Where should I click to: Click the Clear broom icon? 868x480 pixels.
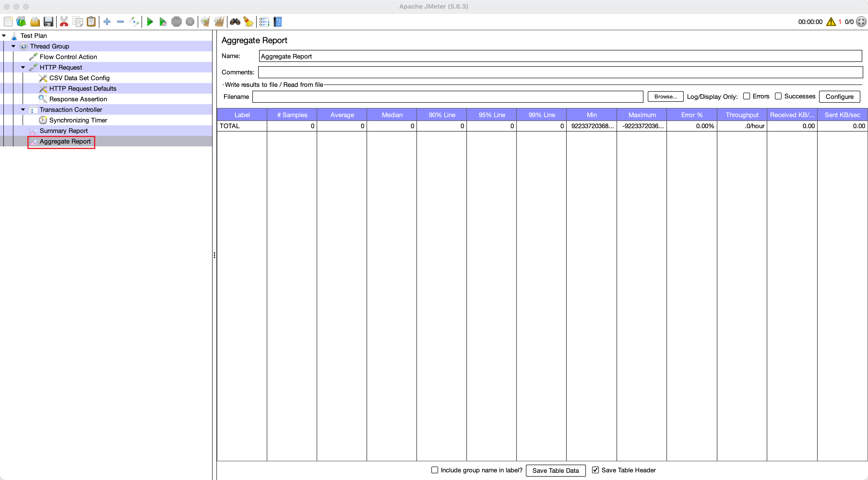click(206, 22)
